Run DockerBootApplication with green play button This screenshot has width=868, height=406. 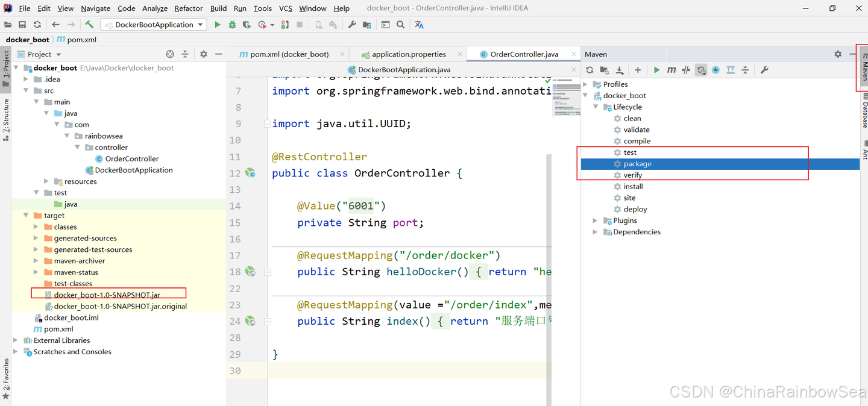(218, 25)
